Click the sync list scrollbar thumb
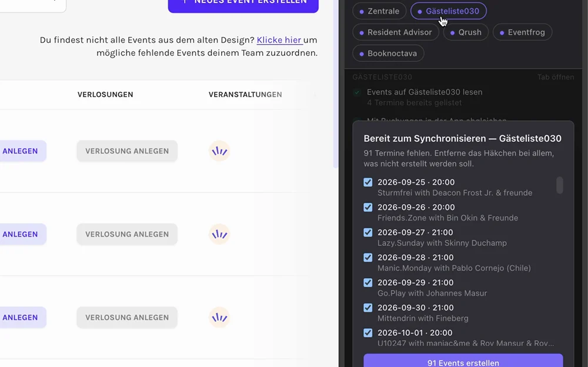The width and height of the screenshot is (588, 367). [560, 185]
